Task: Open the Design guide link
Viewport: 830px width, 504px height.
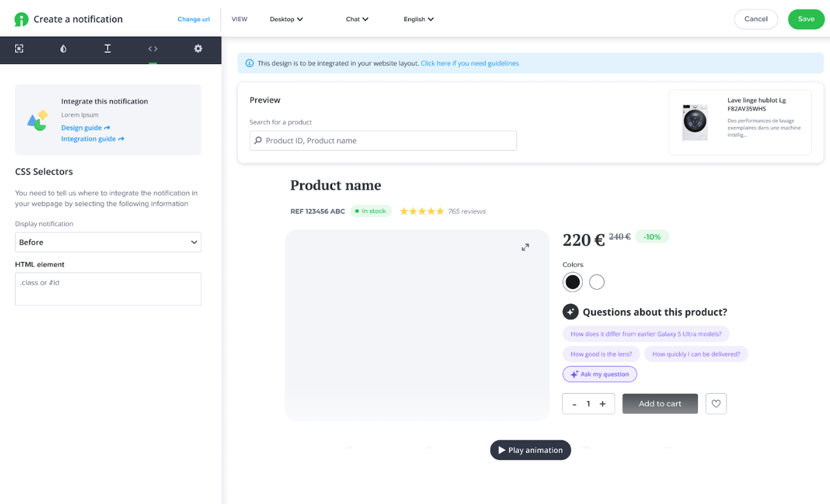Action: point(85,128)
